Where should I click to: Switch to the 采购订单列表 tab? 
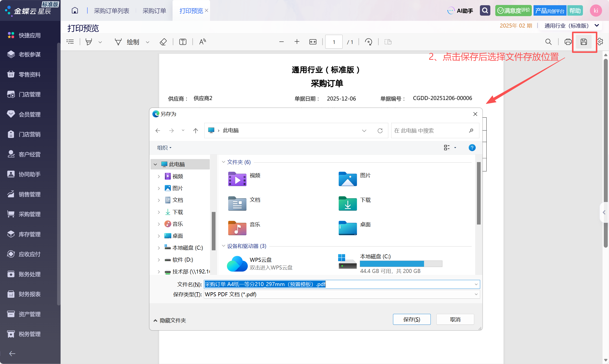pyautogui.click(x=111, y=11)
